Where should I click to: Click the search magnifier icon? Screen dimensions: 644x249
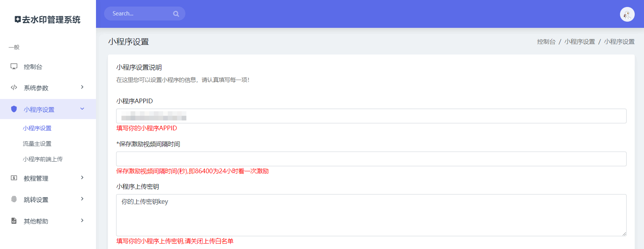point(176,14)
